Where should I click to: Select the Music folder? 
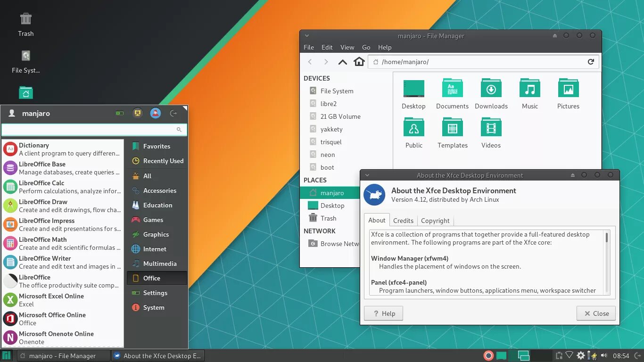530,94
